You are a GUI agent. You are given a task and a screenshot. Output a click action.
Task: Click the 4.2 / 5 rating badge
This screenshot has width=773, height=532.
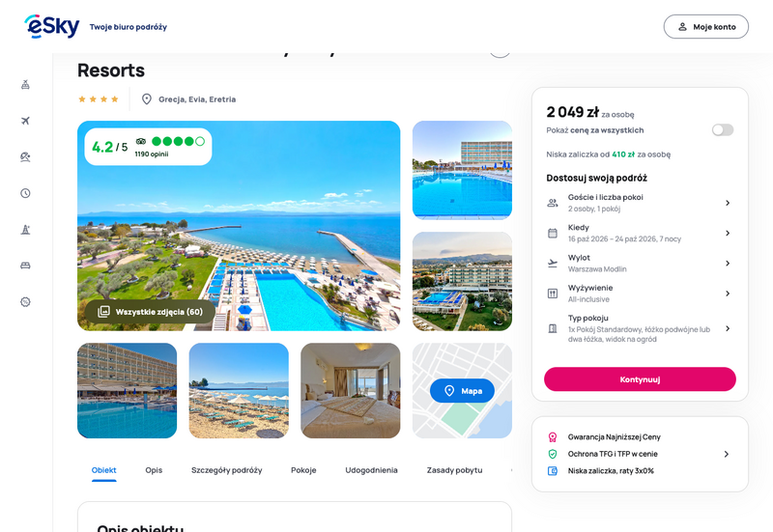click(x=148, y=147)
